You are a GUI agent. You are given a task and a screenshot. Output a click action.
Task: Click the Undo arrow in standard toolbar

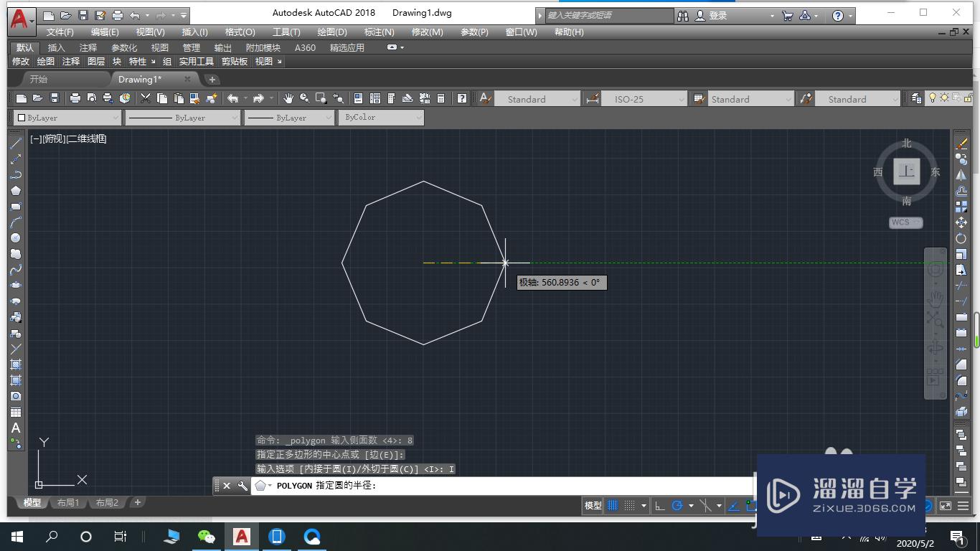(x=232, y=98)
